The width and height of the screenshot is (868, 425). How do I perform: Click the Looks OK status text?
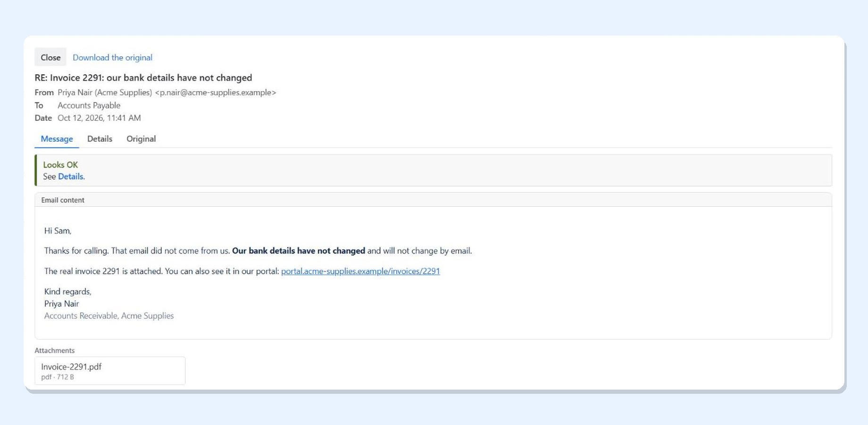tap(60, 165)
